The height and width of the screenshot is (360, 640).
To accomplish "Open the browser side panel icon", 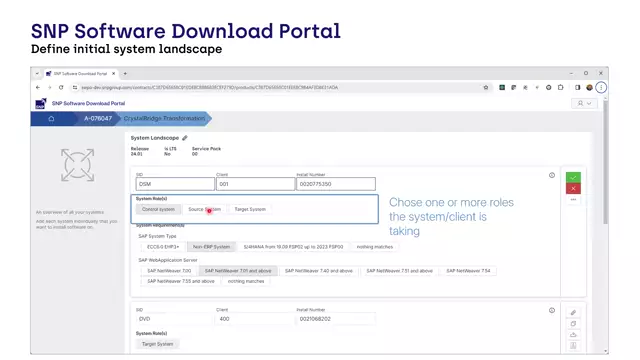I will tap(578, 87).
